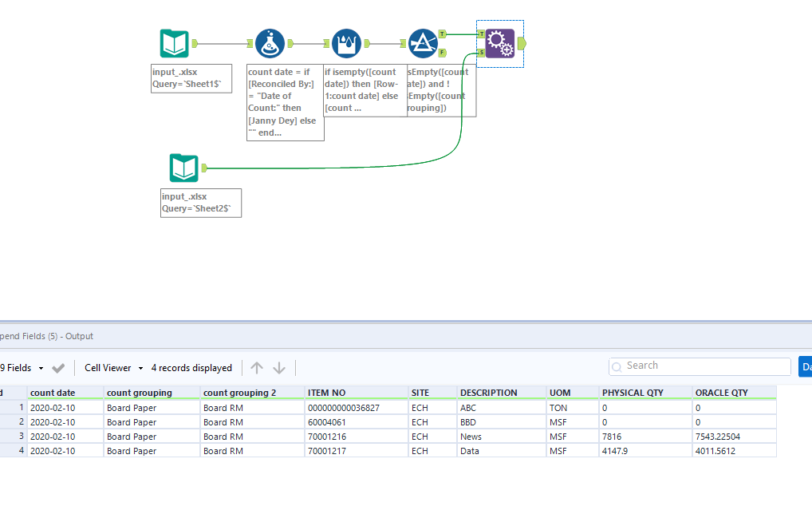The height and width of the screenshot is (514, 812).
Task: Click the blue button right of the Search box
Action: pos(806,366)
